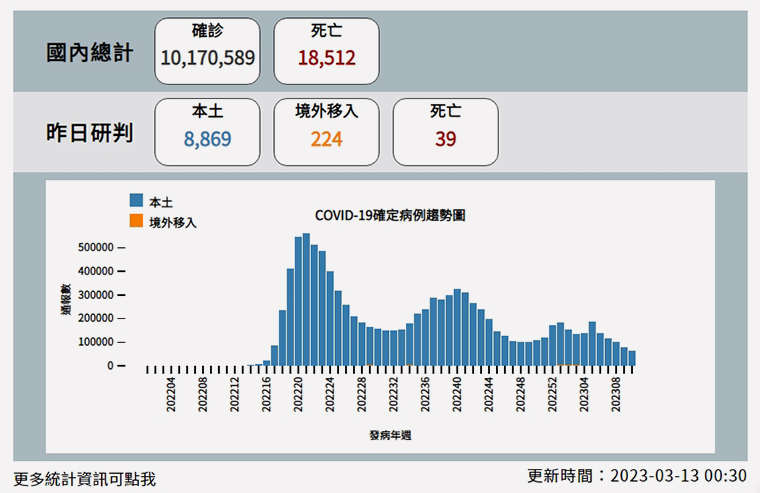Click the 202228 x-axis label
The image size is (760, 493).
pyautogui.click(x=362, y=395)
